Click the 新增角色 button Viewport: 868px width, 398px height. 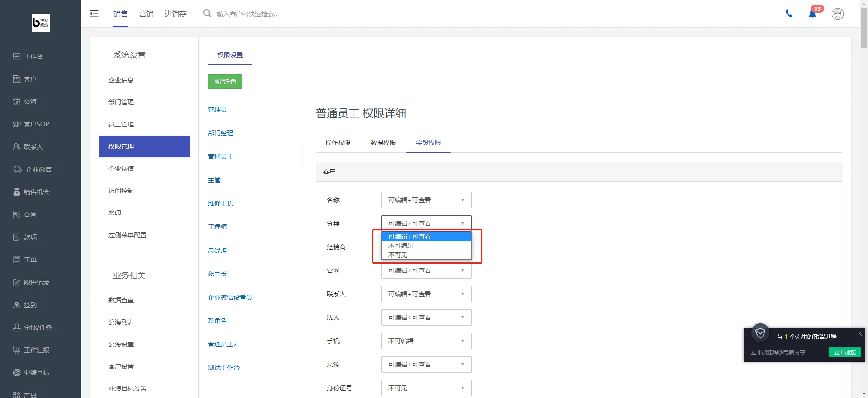225,81
